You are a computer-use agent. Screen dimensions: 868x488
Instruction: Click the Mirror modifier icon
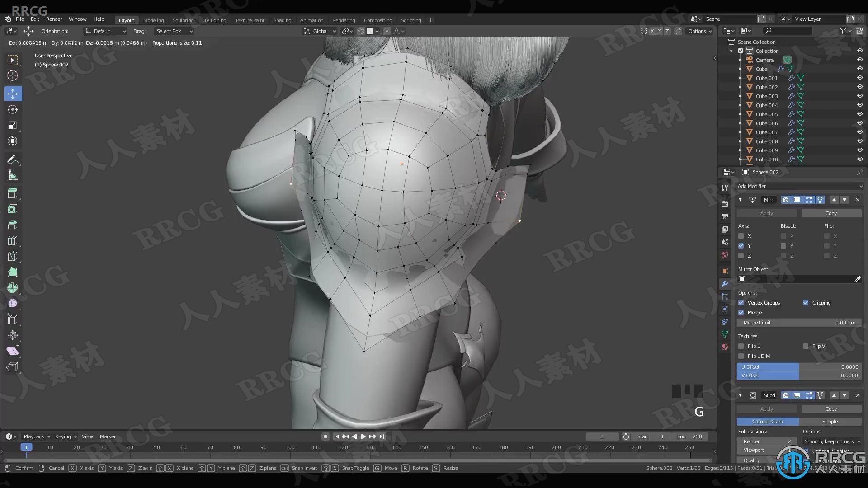[x=752, y=199]
